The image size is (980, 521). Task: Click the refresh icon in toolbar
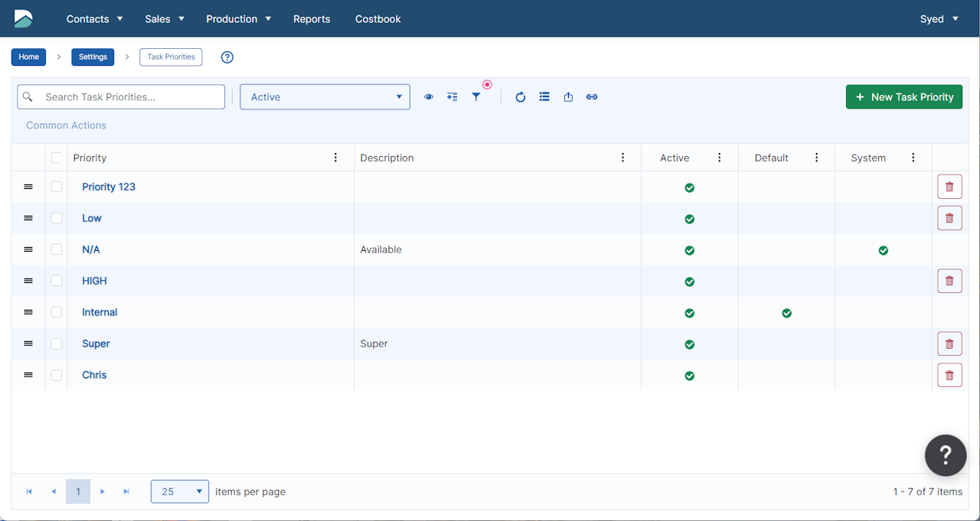pyautogui.click(x=521, y=97)
